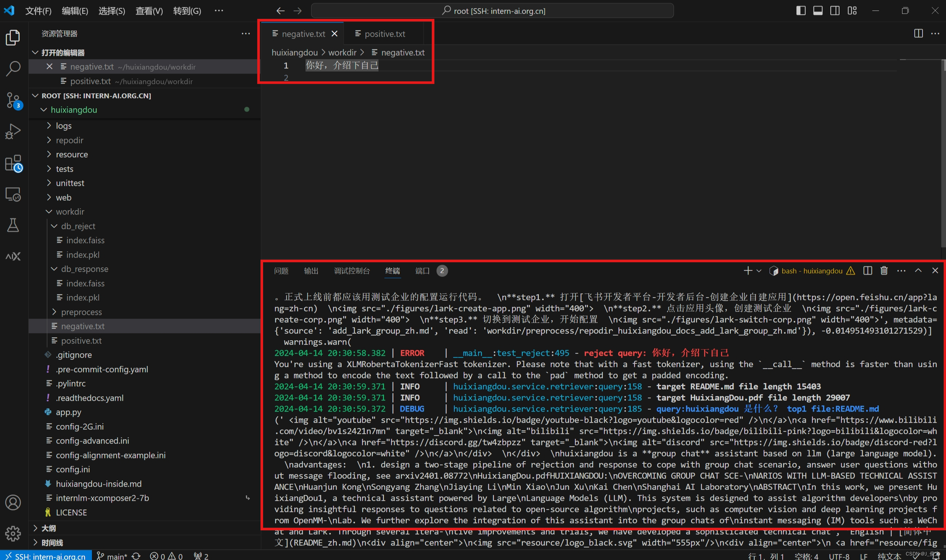Screen dimensions: 946x560
Task: Split the terminal panel
Action: pyautogui.click(x=868, y=271)
